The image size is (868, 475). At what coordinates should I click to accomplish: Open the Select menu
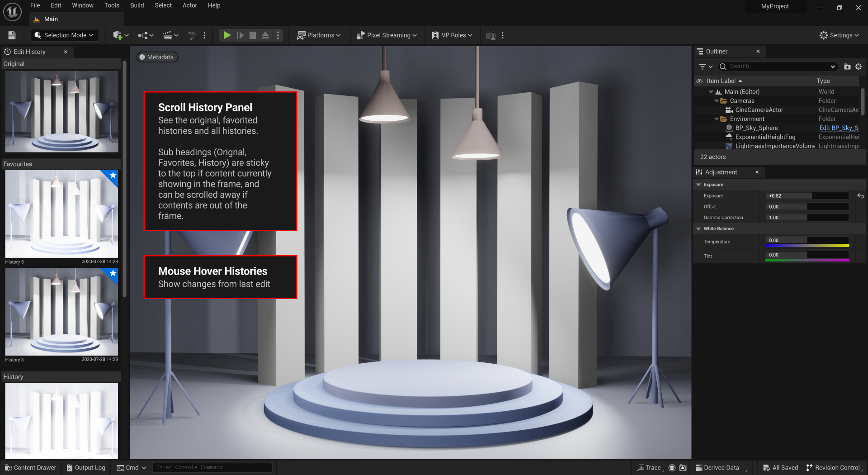click(163, 5)
